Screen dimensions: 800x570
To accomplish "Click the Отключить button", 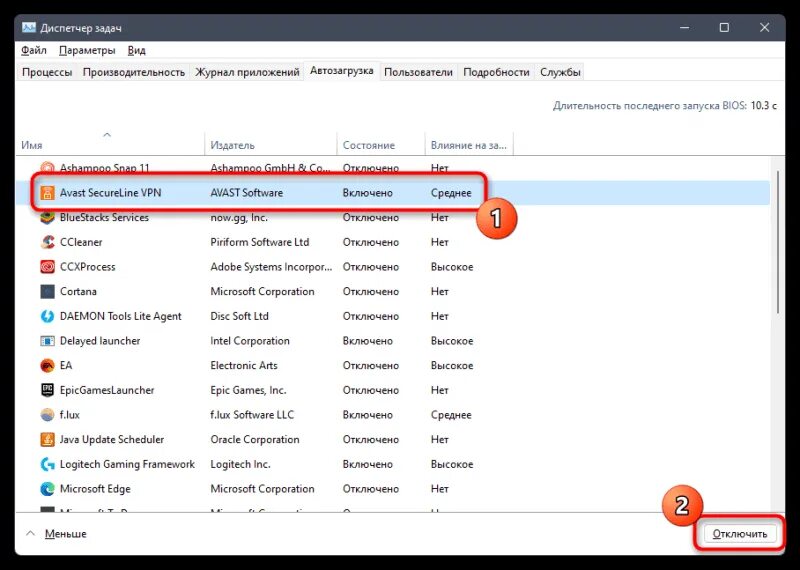I will [x=740, y=534].
